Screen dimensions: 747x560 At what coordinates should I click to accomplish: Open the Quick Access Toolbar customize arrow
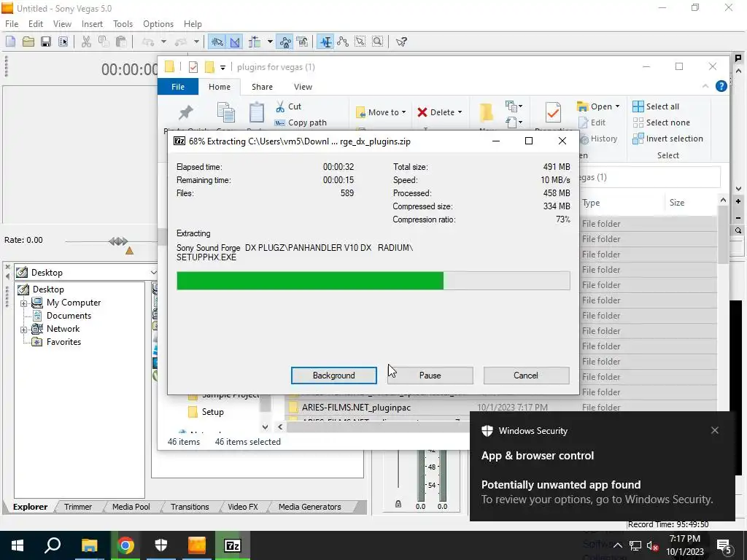(x=222, y=68)
